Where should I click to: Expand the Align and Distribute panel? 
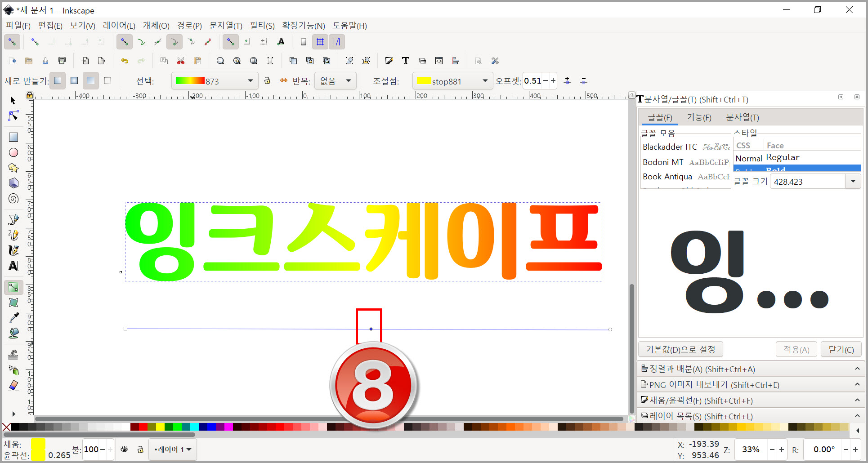click(751, 369)
